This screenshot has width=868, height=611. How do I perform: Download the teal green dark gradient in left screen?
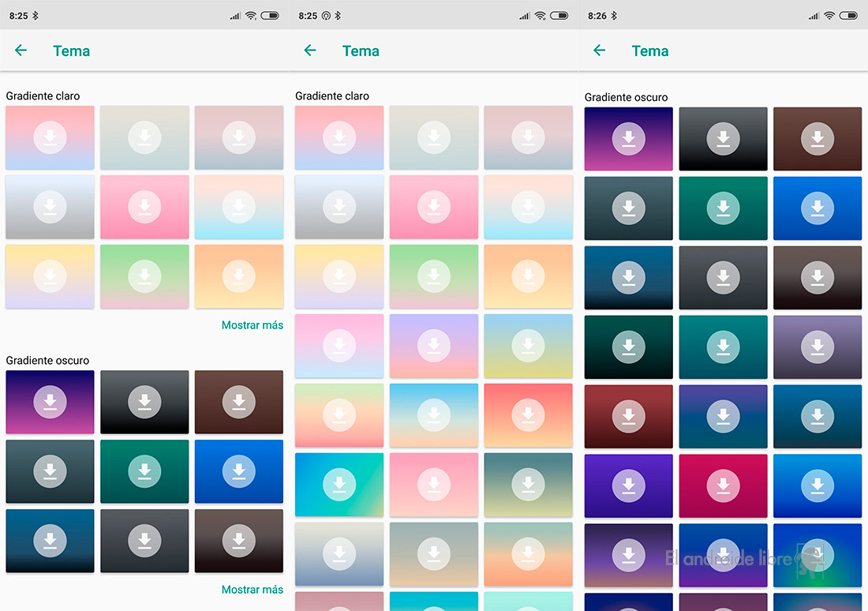click(144, 471)
